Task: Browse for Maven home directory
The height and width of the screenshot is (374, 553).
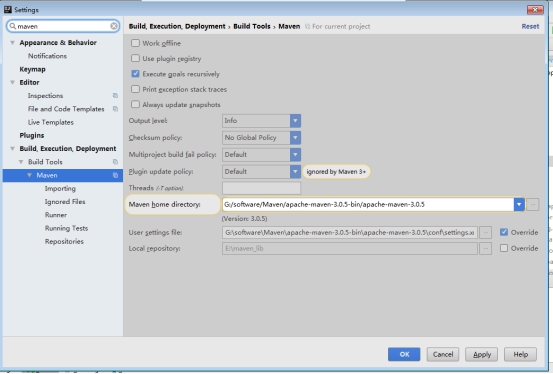Action: [x=533, y=204]
